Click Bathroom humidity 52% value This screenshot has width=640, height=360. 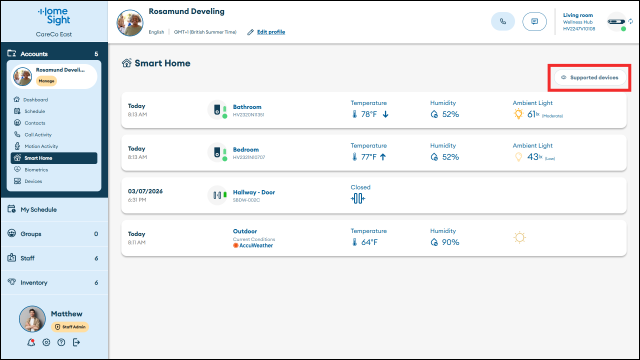point(451,114)
